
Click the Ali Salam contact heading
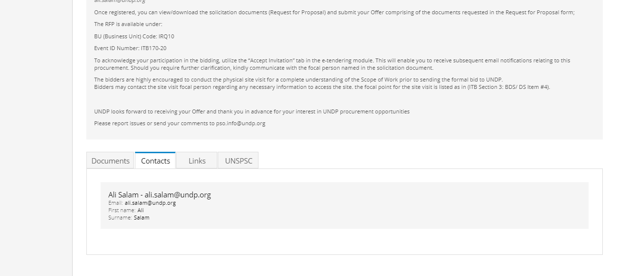[159, 194]
